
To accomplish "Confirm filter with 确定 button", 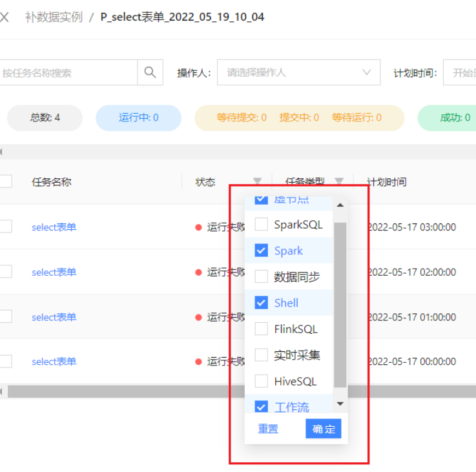I will (x=324, y=429).
